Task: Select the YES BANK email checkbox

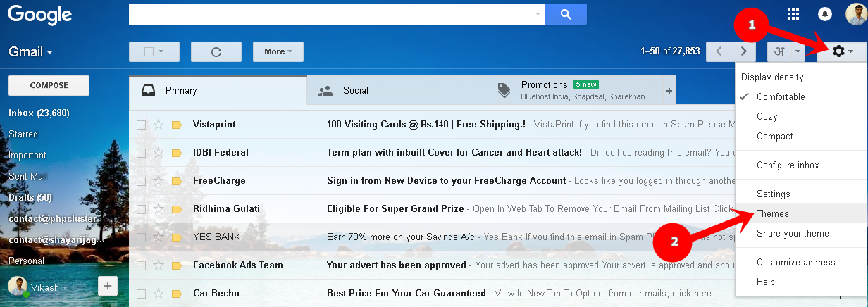Action: pos(141,237)
